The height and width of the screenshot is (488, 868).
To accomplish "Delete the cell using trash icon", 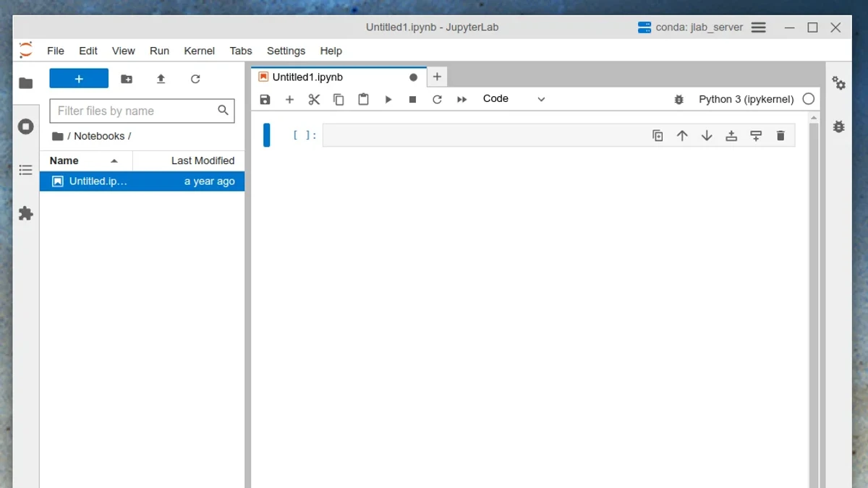I will tap(780, 136).
